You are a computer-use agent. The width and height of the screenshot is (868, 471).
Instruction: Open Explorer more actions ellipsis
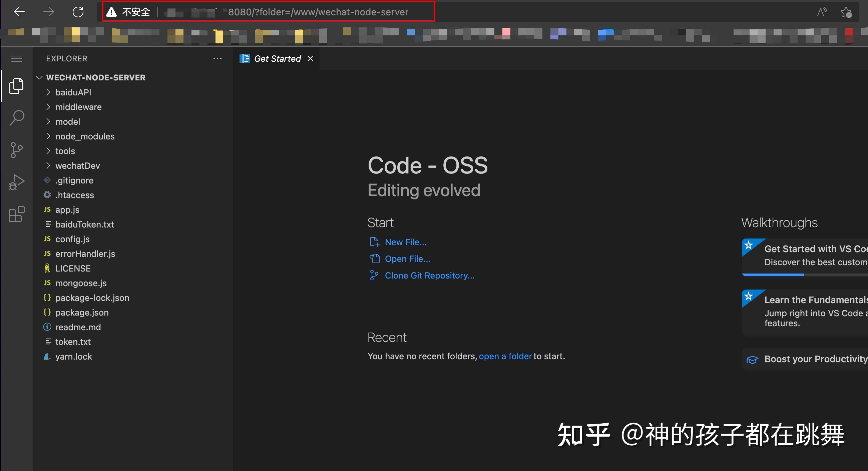(218, 59)
